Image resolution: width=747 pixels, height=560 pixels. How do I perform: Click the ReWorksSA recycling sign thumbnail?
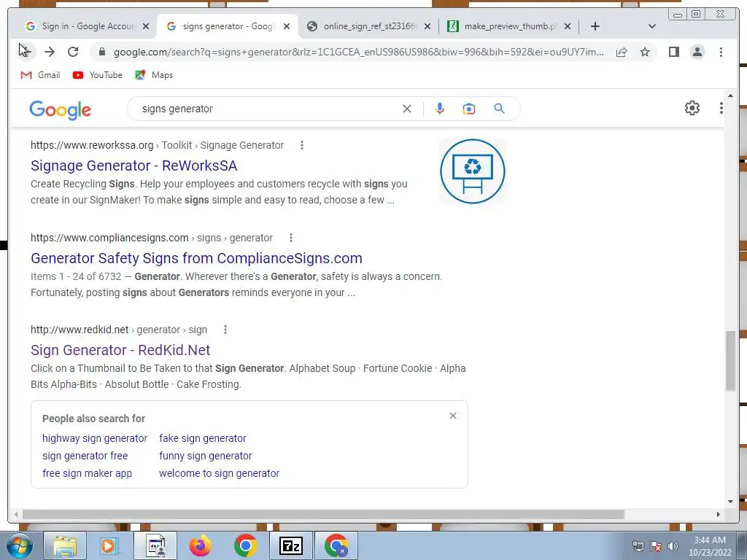click(472, 171)
